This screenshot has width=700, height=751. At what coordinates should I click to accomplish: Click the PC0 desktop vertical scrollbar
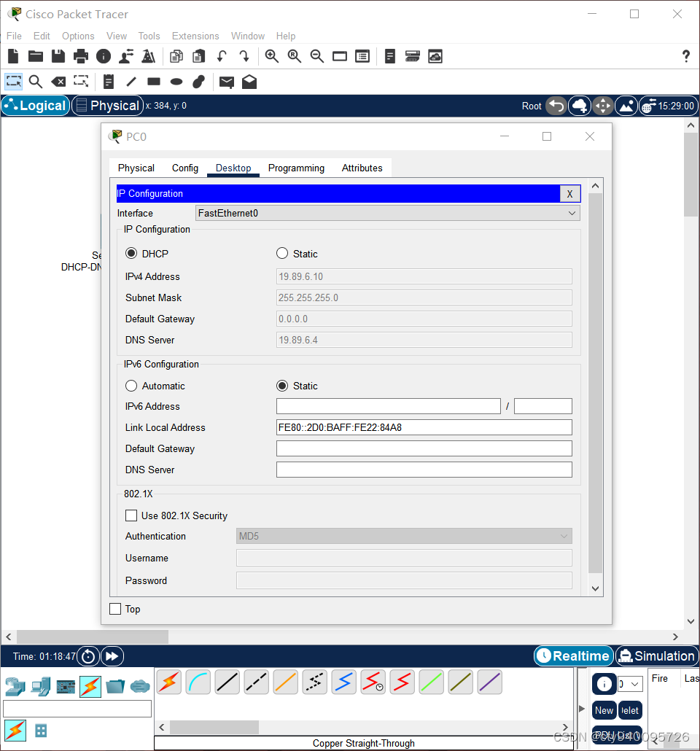[x=595, y=384]
